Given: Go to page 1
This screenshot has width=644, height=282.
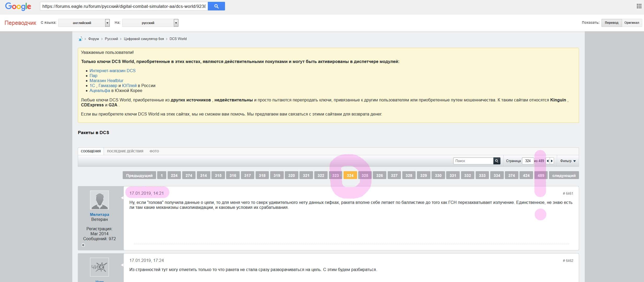Looking at the screenshot, I should (x=162, y=175).
